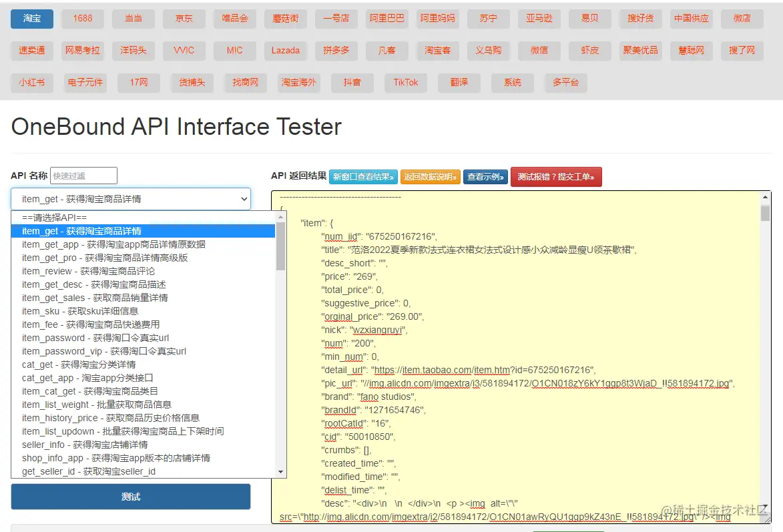Open the 聚美优品 platform tab

[640, 51]
